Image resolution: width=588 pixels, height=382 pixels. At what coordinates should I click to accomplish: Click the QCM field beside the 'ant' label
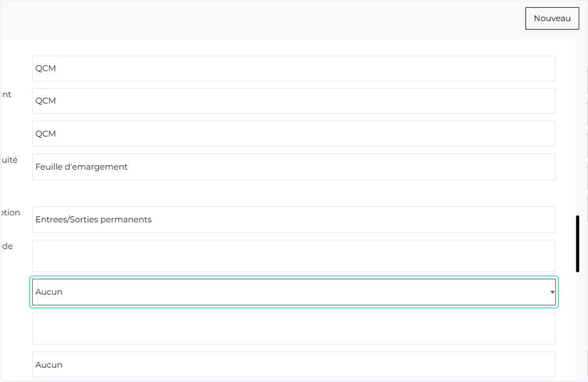click(294, 101)
